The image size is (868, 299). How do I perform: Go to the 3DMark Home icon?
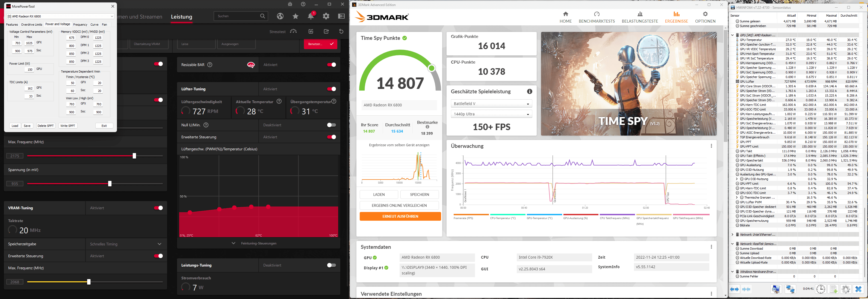[x=565, y=14]
